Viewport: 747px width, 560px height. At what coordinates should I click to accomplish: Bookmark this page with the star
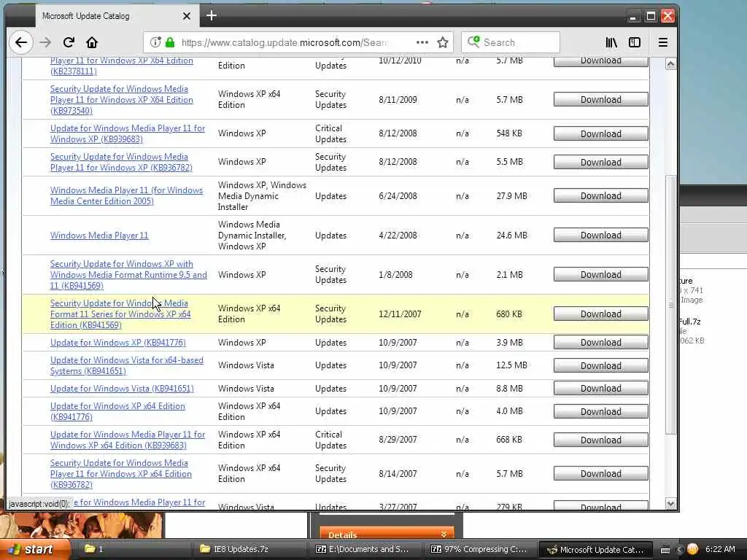(x=443, y=42)
